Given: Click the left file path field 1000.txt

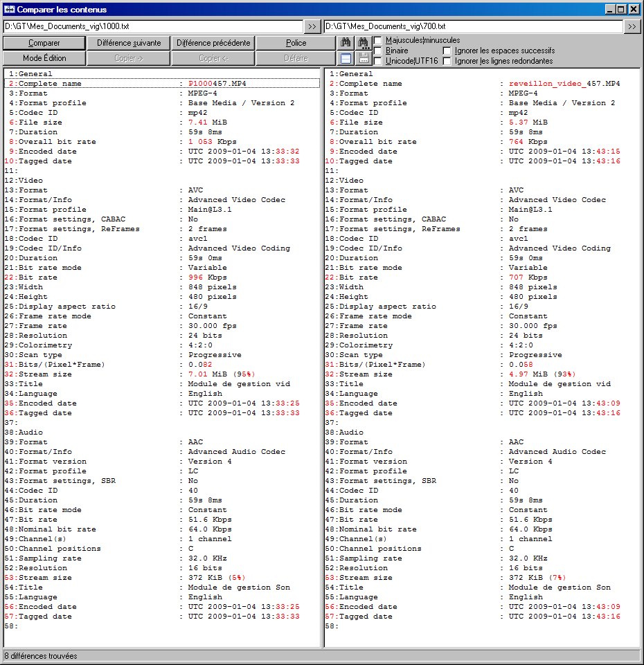Looking at the screenshot, I should (x=153, y=26).
